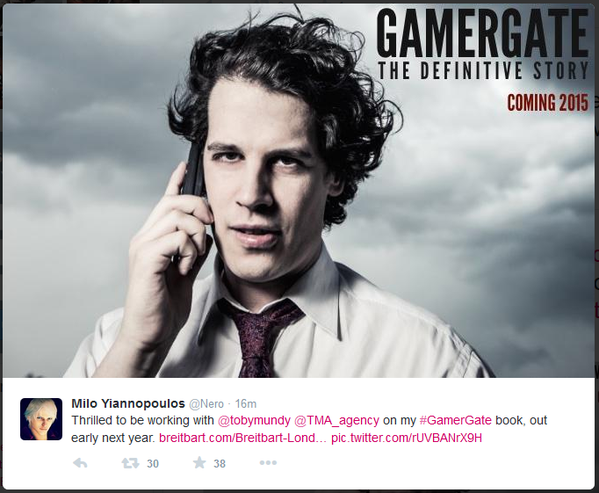The image size is (599, 493).
Task: Open Milo Yiannopoulos's profile via display name
Action: coord(128,403)
